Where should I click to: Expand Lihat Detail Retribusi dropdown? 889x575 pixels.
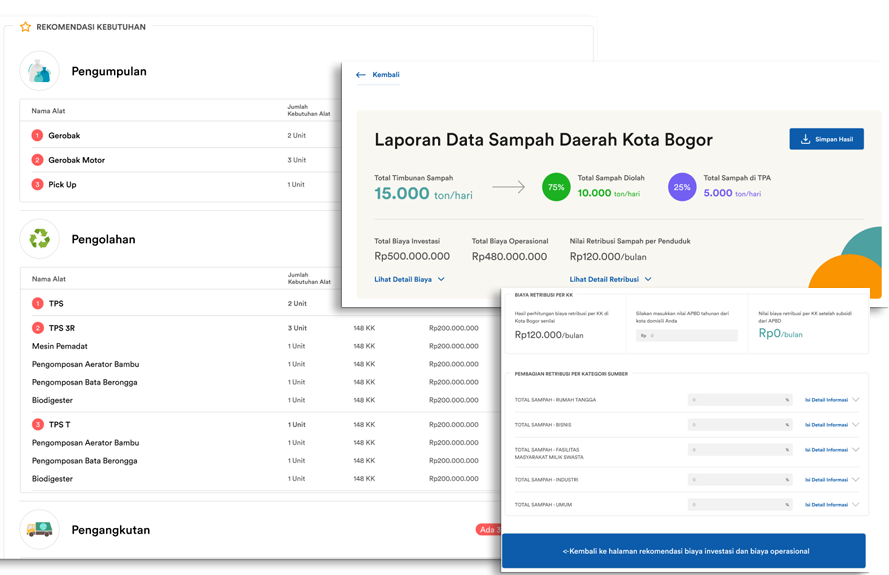[610, 279]
